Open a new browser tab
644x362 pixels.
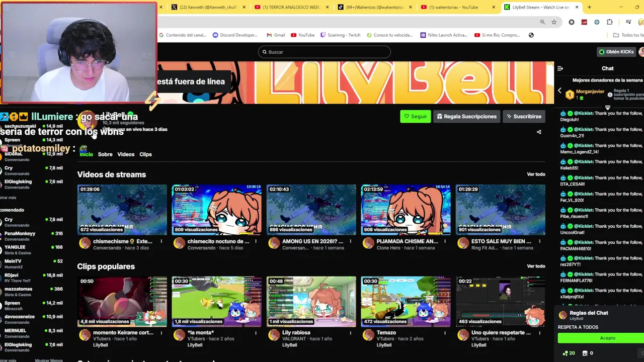(x=589, y=7)
